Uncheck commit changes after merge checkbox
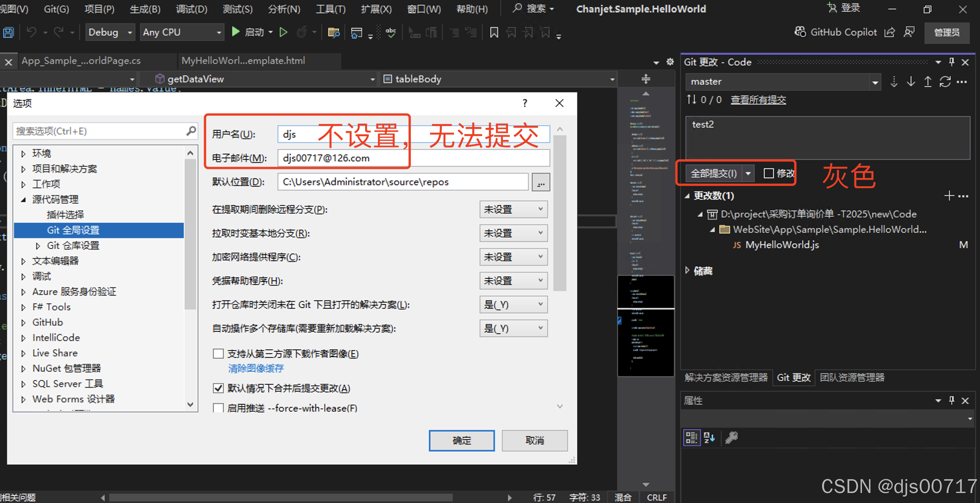Viewport: 980px width, 503px height. 218,388
